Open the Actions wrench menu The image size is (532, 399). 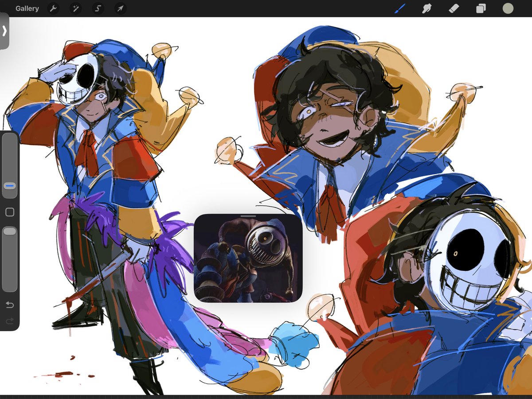point(53,8)
